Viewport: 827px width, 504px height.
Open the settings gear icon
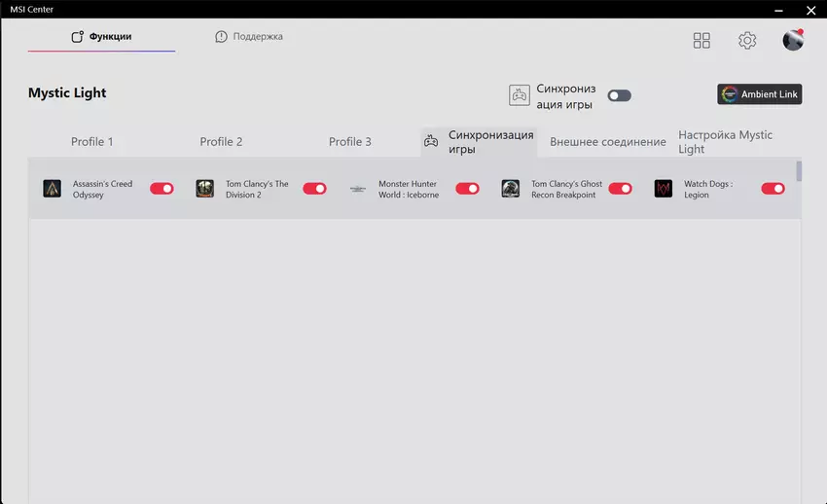point(747,40)
